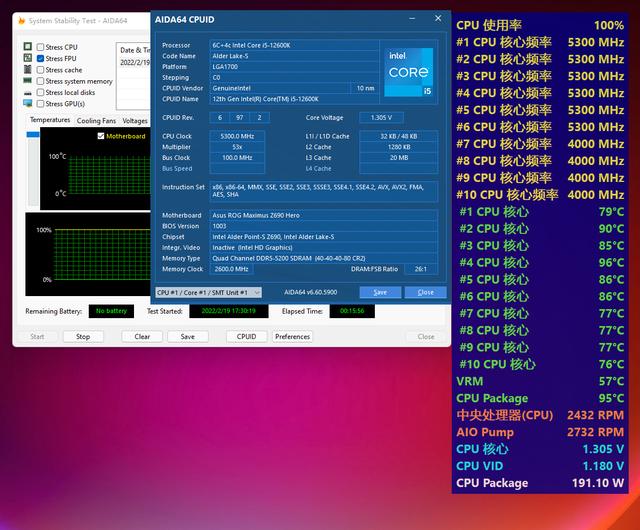
Task: Click the No battery indicator
Action: click(x=111, y=311)
